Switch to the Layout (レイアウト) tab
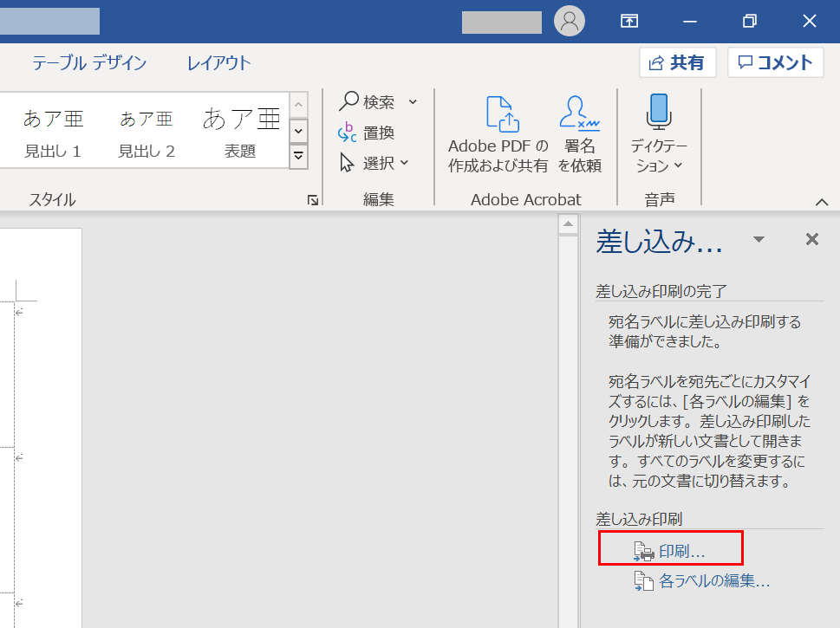 (x=218, y=63)
